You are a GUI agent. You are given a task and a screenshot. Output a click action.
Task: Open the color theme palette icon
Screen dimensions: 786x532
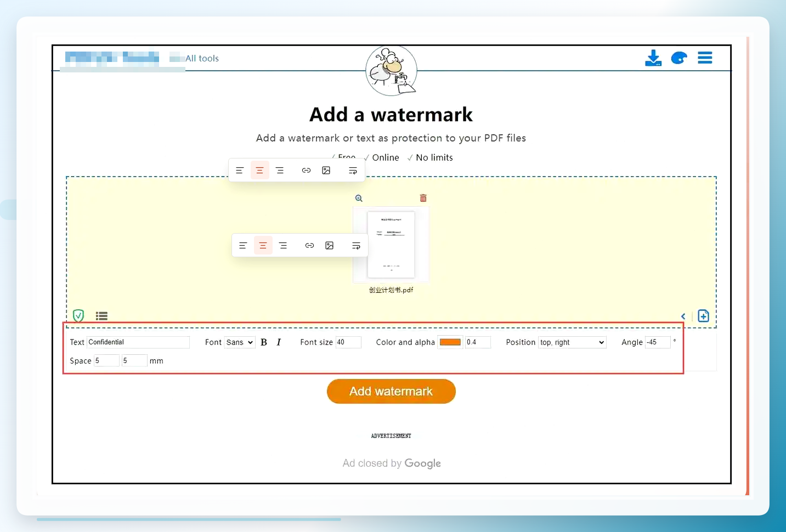tap(679, 58)
